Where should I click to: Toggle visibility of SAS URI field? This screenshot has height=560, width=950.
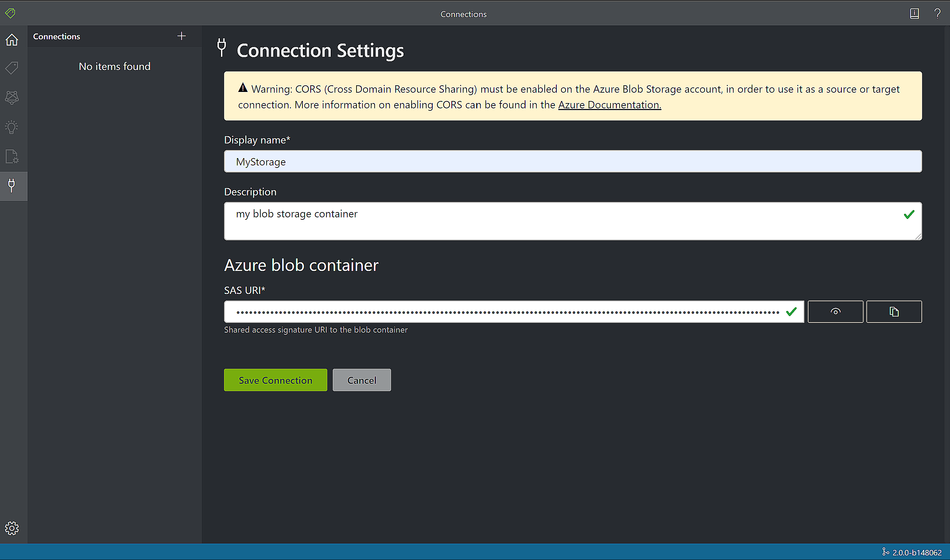tap(835, 311)
